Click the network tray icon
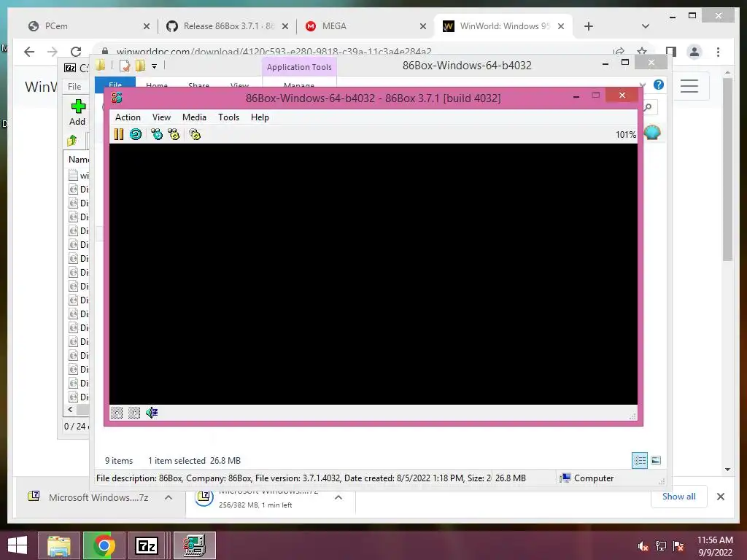 661,546
